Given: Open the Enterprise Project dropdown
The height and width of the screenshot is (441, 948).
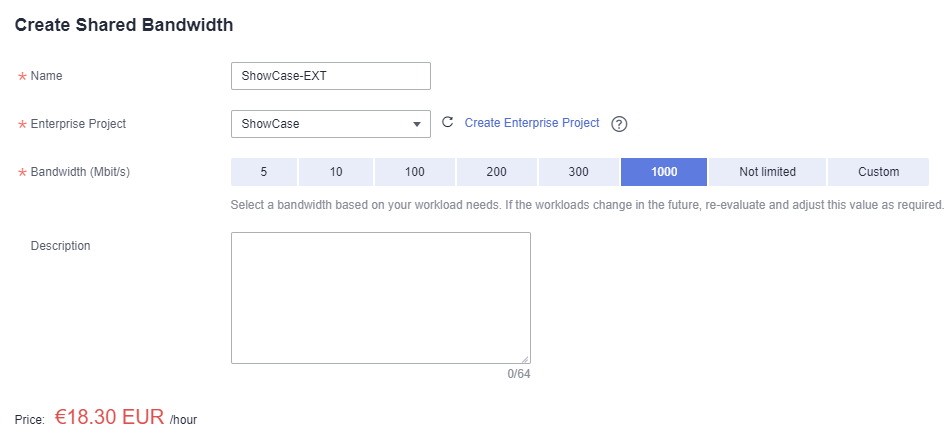Looking at the screenshot, I should pos(330,124).
